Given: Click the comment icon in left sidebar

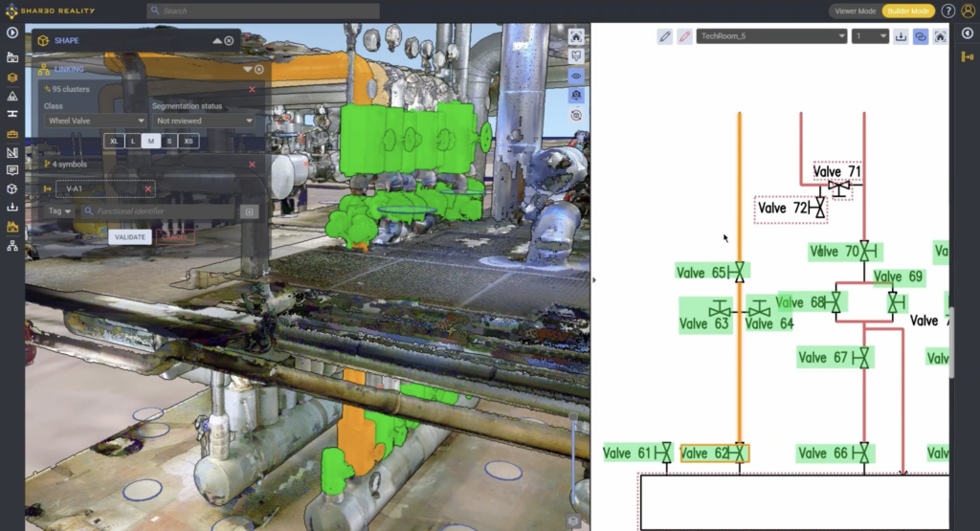Looking at the screenshot, I should coord(12,170).
